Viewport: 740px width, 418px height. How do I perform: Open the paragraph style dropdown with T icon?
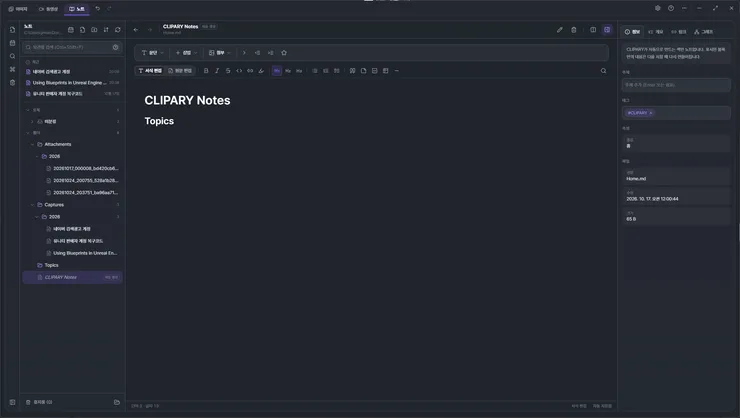pyautogui.click(x=152, y=53)
